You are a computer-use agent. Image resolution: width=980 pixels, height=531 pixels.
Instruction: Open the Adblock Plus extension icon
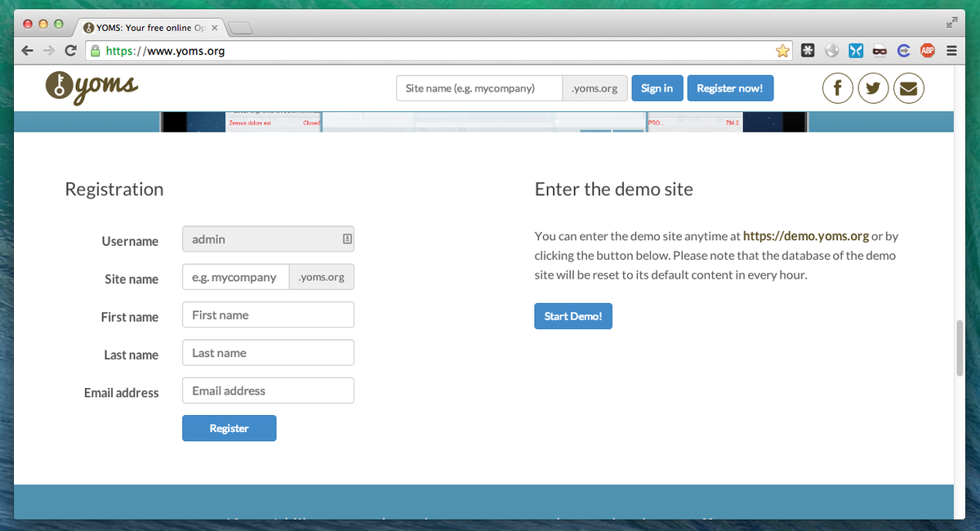click(927, 51)
